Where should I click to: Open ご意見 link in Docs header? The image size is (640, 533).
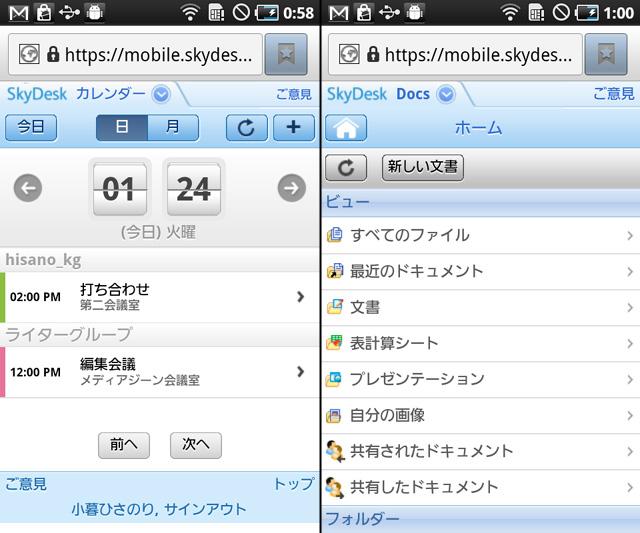[614, 94]
